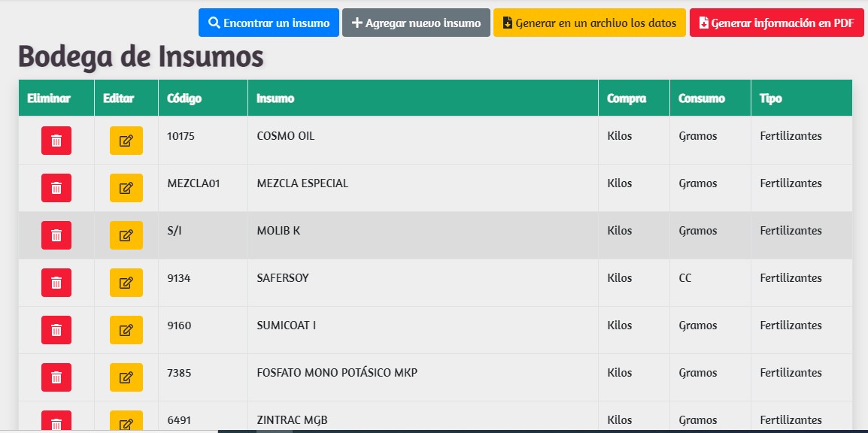Click the Código column header
This screenshot has height=433, width=868.
pos(184,98)
